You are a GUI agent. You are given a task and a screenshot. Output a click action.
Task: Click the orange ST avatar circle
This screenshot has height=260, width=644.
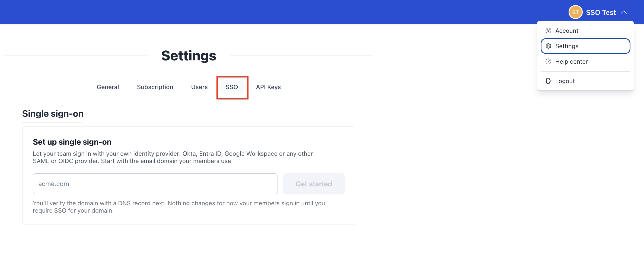[575, 12]
